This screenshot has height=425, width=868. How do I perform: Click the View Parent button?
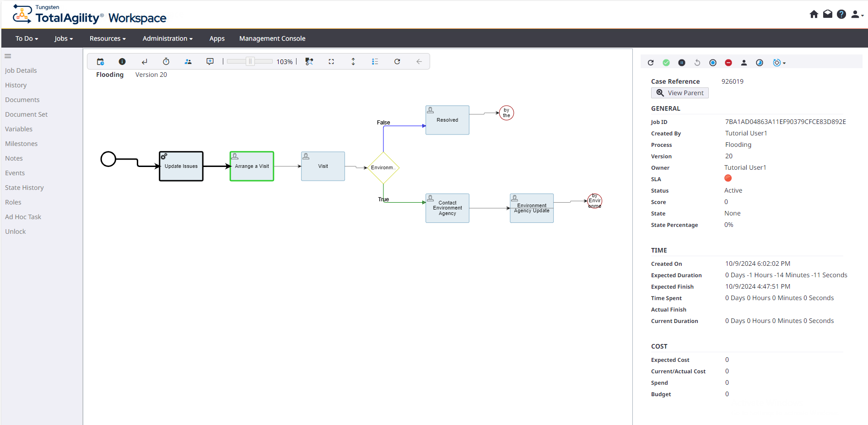point(680,93)
